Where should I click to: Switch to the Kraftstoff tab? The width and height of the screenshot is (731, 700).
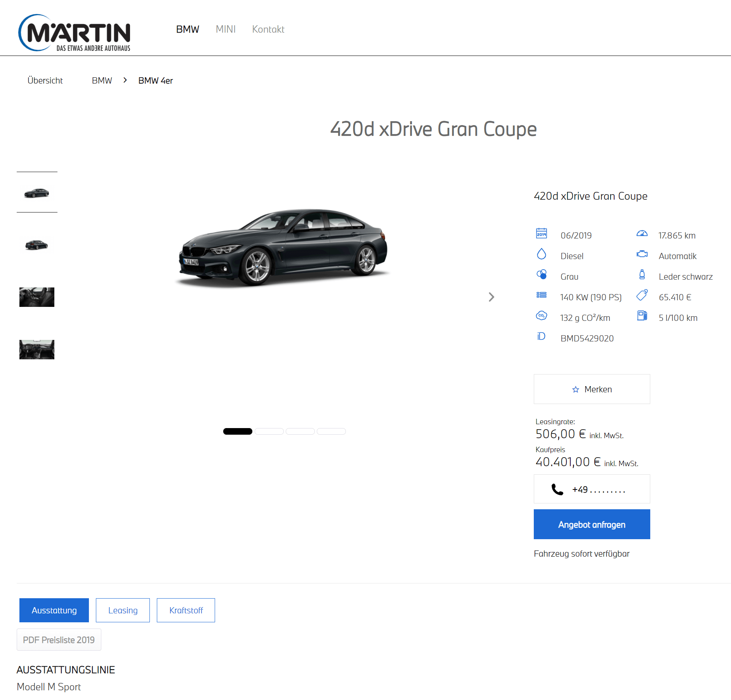186,610
